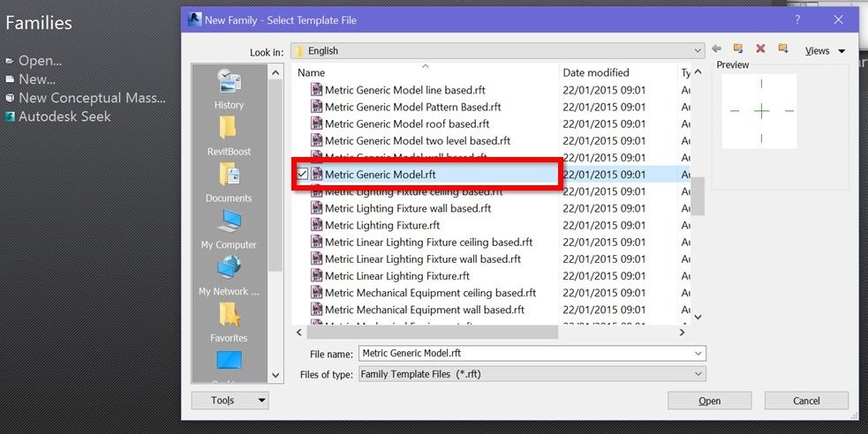Select Metric Generic Model two level based.rft
The image size is (868, 434).
click(418, 140)
